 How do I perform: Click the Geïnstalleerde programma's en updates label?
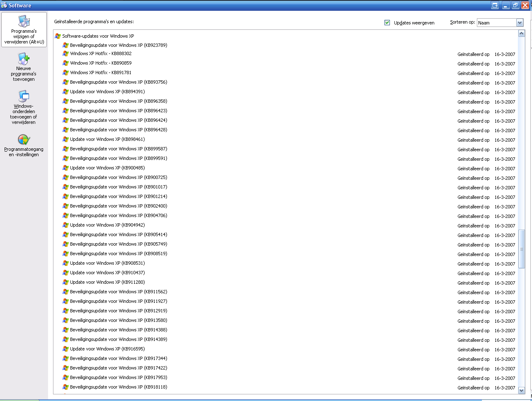pos(94,22)
